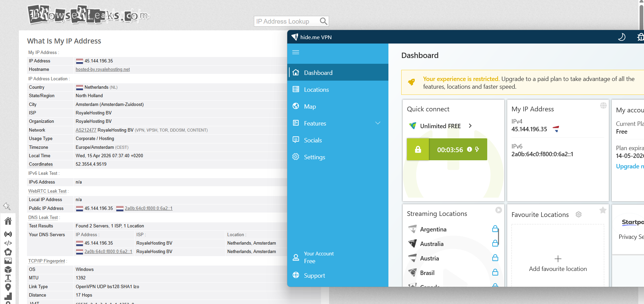Screen dimensions: 644x304
Task: Open the cube icon in BrowserLeaks sidebar
Action: [8, 270]
